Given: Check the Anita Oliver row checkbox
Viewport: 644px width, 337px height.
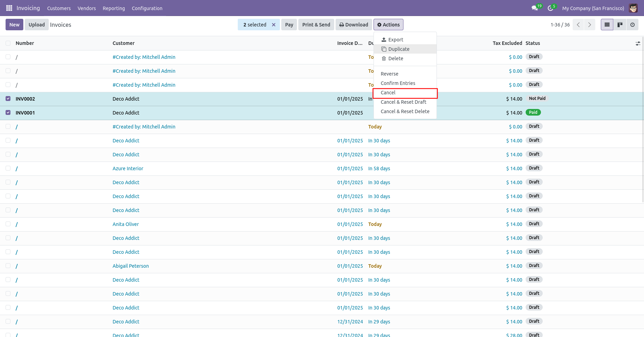Looking at the screenshot, I should (x=8, y=224).
